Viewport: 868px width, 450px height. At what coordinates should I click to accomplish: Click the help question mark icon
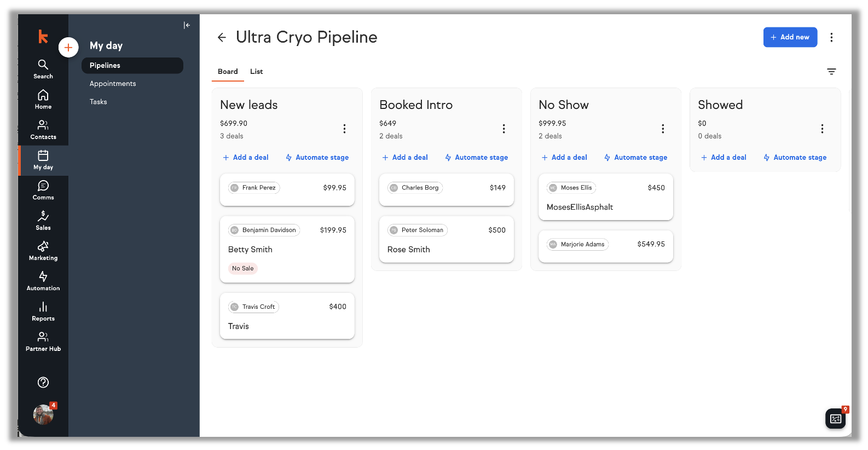click(43, 383)
